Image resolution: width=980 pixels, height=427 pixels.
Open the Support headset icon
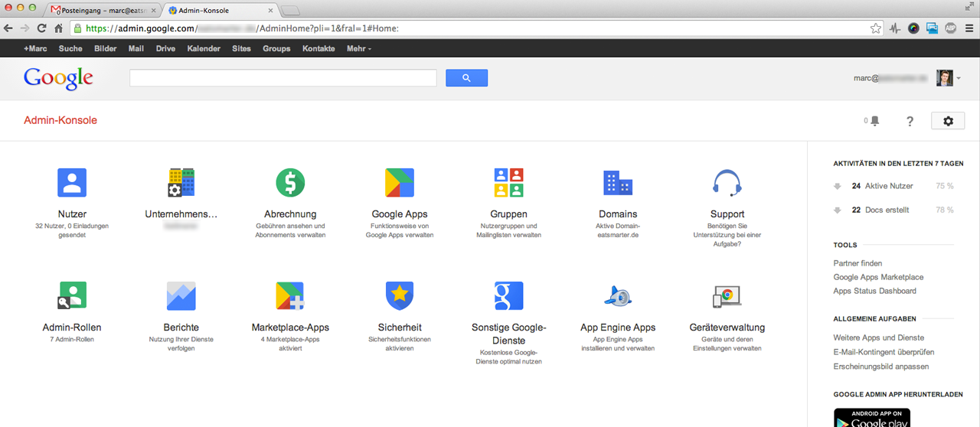coord(727,183)
